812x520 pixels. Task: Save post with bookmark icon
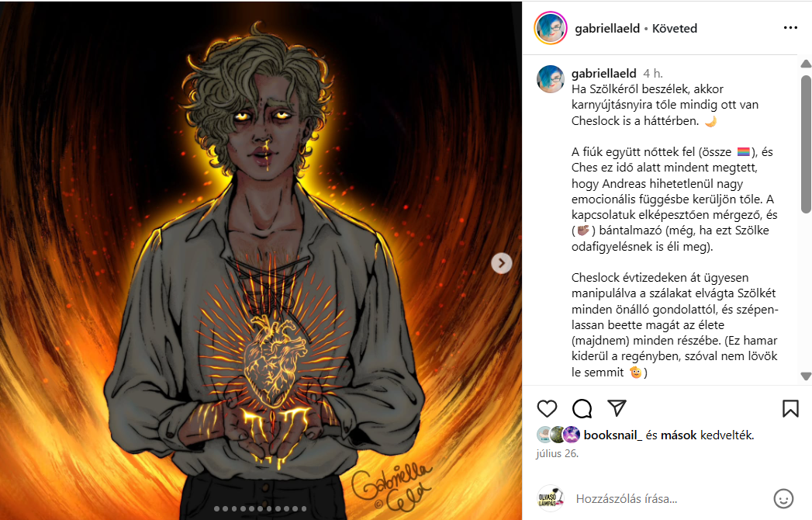click(x=790, y=408)
